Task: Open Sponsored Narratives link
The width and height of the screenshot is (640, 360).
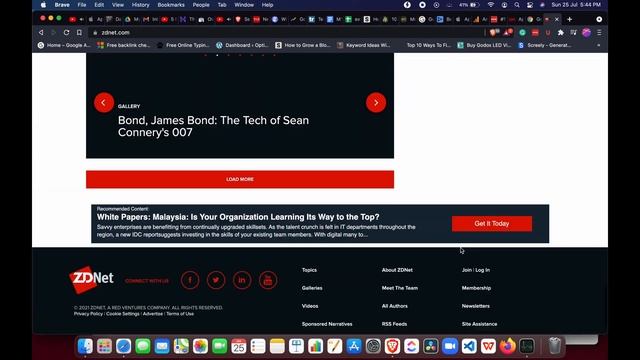Action: [327, 324]
